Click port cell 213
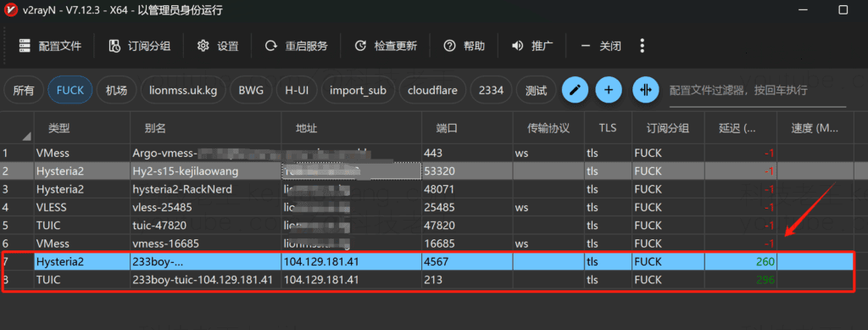 click(467, 280)
